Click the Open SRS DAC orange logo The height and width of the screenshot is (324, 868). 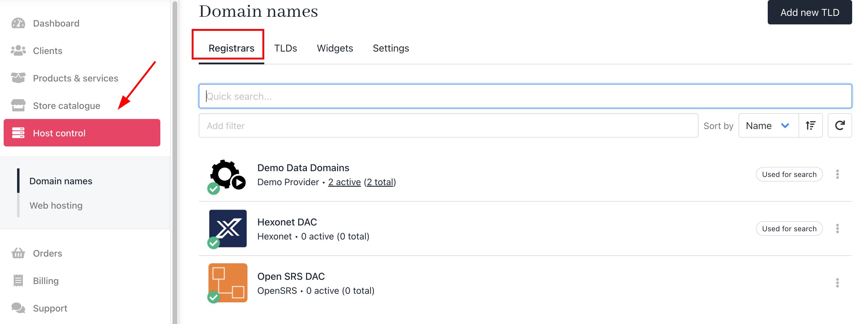click(x=228, y=283)
